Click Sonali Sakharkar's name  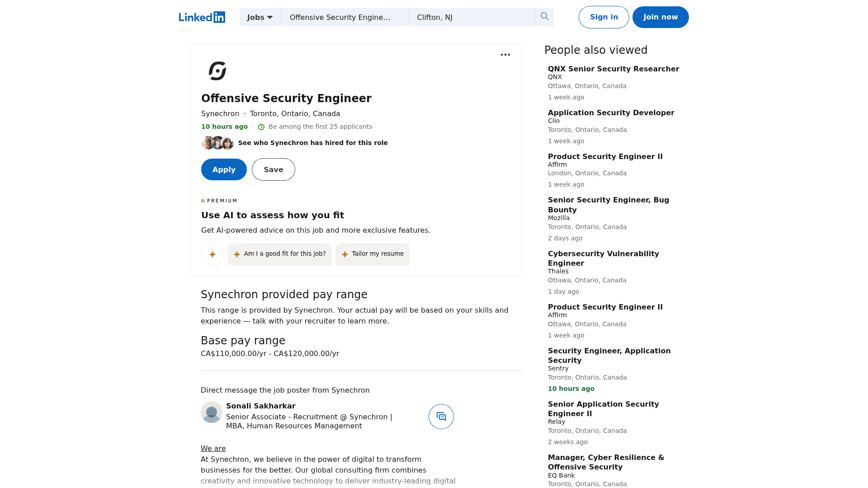coord(261,406)
